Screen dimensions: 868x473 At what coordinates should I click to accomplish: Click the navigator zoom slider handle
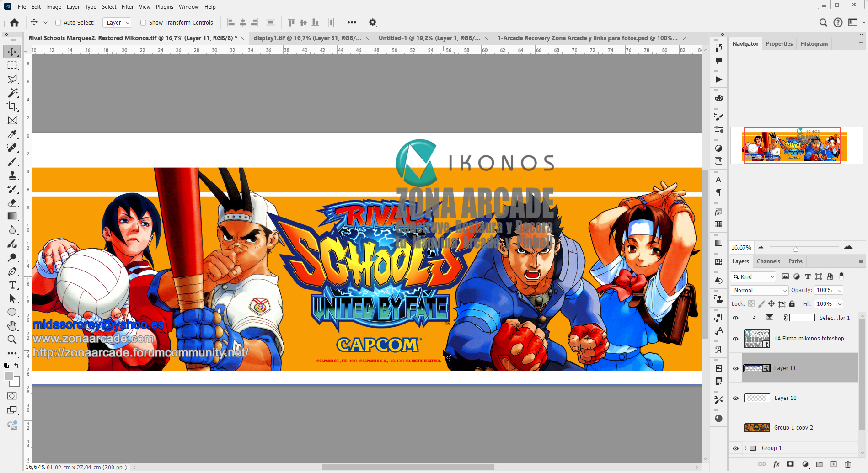point(796,249)
